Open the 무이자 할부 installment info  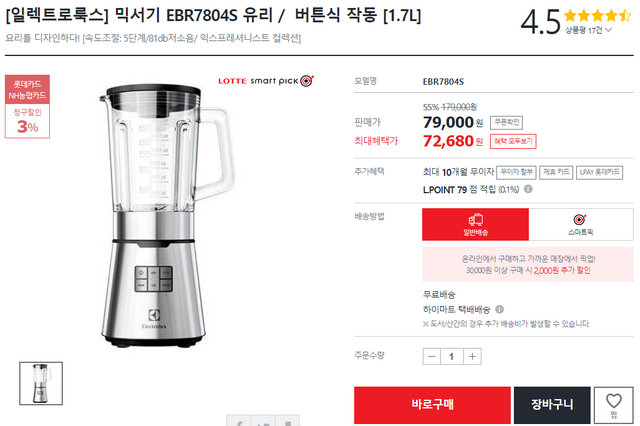(516, 172)
